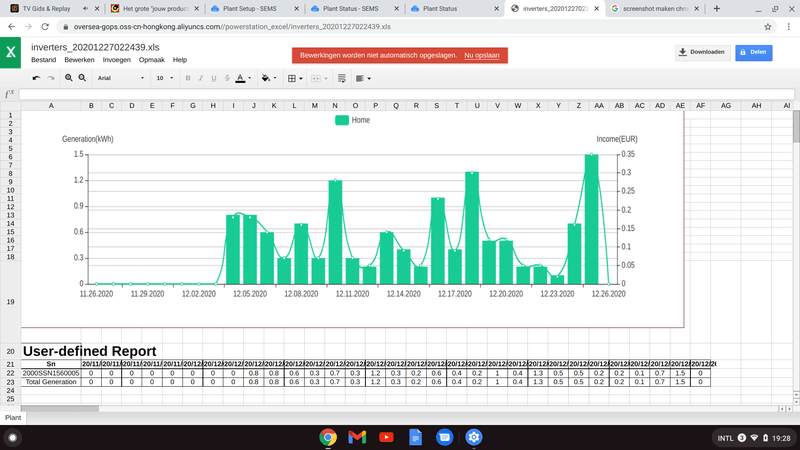Open the borders dropdown arrow

[301, 78]
